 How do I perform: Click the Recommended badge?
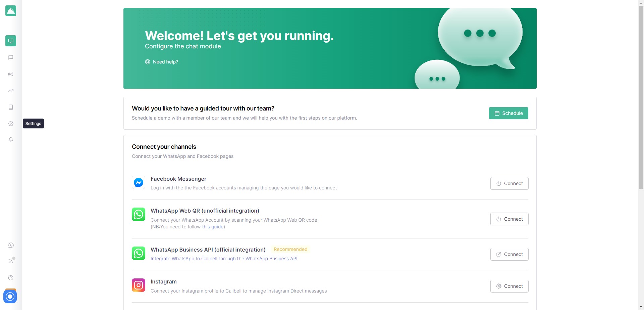(x=290, y=249)
